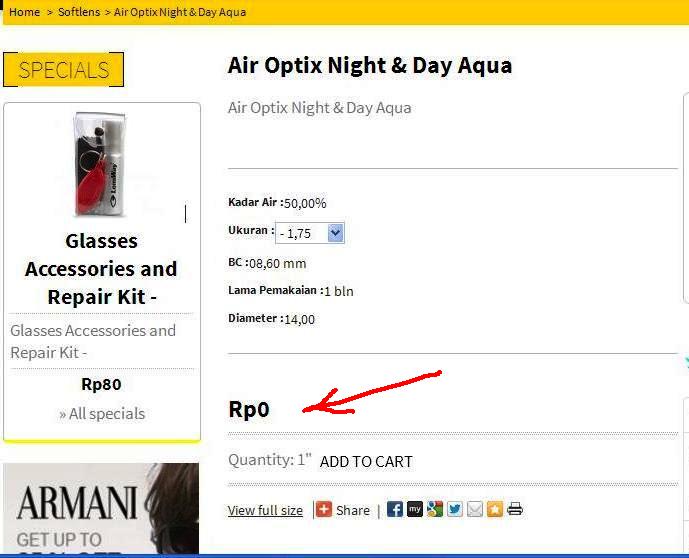Email this page envelope icon

475,509
